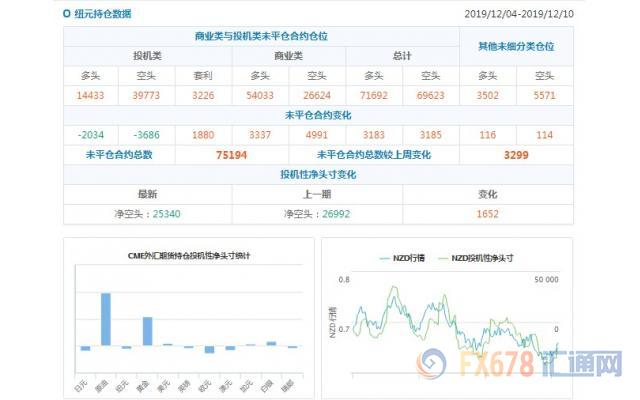Toggle the NZD行情 legend entry
This screenshot has width=640, height=400.
tap(402, 258)
